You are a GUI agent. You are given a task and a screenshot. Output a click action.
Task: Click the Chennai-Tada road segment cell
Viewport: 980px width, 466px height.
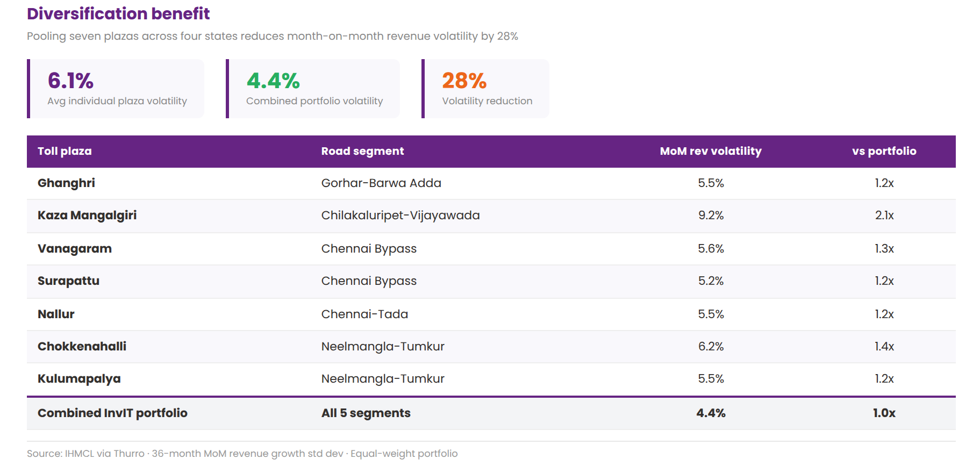(364, 314)
